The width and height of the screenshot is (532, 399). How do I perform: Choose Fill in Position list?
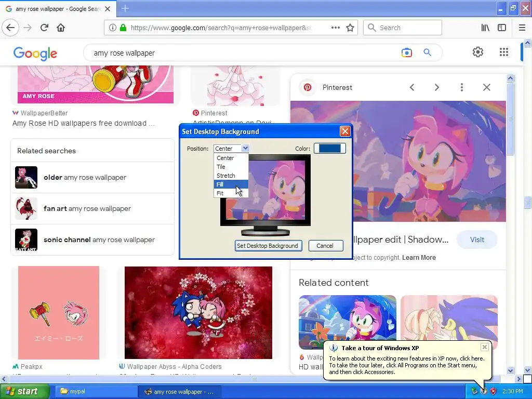[x=231, y=184]
